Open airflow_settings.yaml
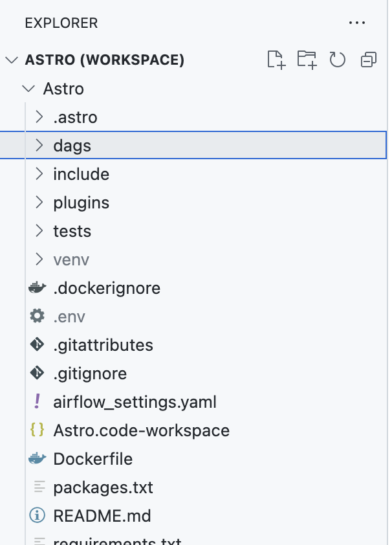This screenshot has width=392, height=545. click(x=135, y=402)
